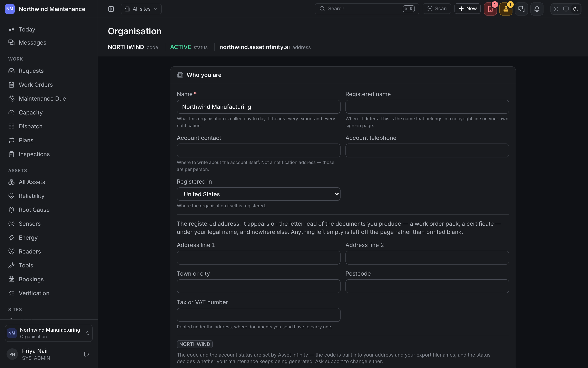Open the Registered in country dropdown
Image resolution: width=588 pixels, height=368 pixels.
[x=258, y=194]
